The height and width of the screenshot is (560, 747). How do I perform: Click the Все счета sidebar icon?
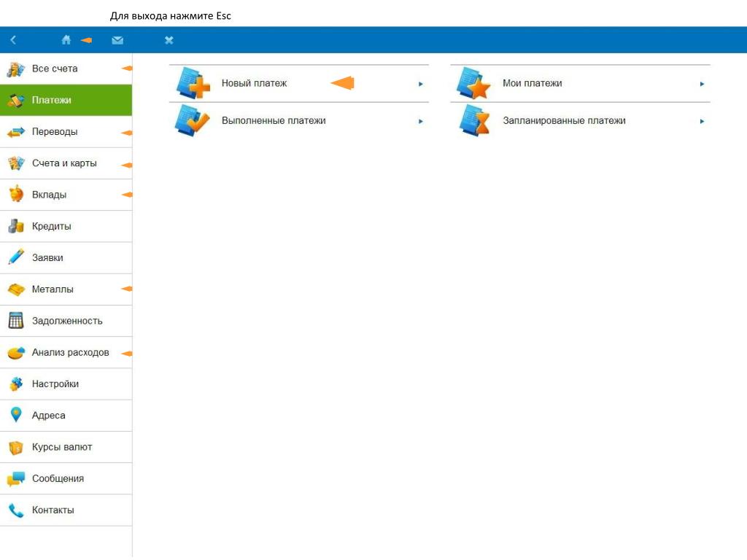click(16, 69)
